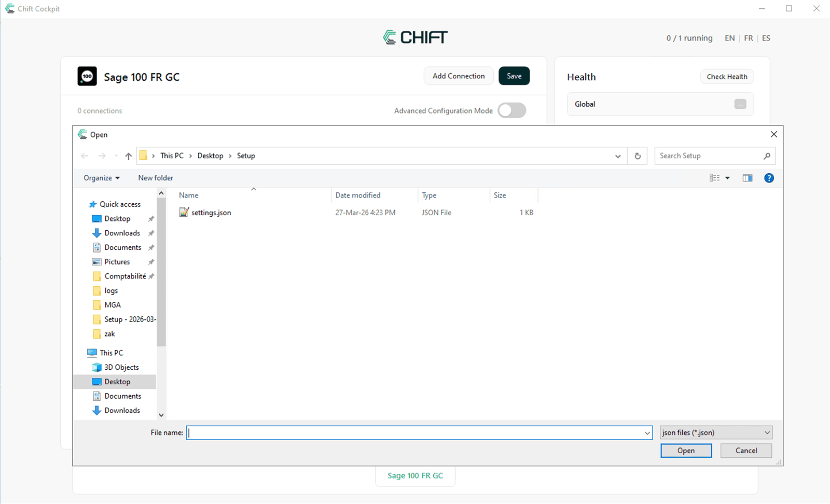Open the MGA folder

click(113, 305)
